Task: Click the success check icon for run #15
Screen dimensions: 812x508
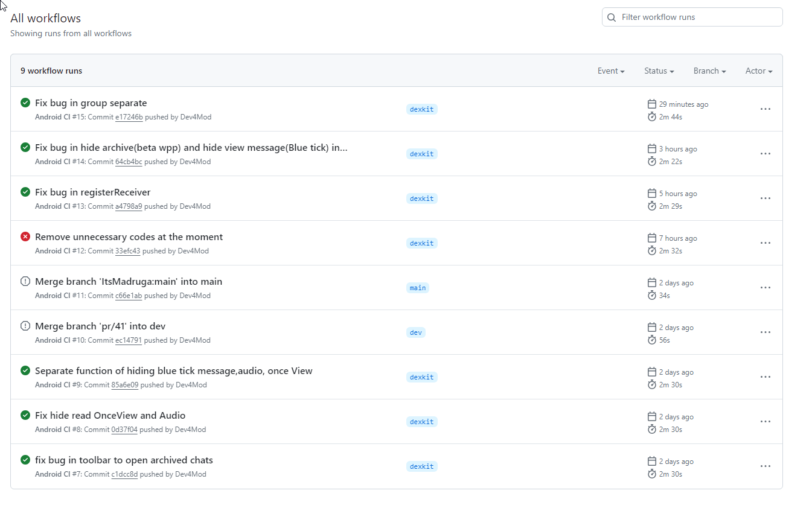Action: [x=25, y=103]
